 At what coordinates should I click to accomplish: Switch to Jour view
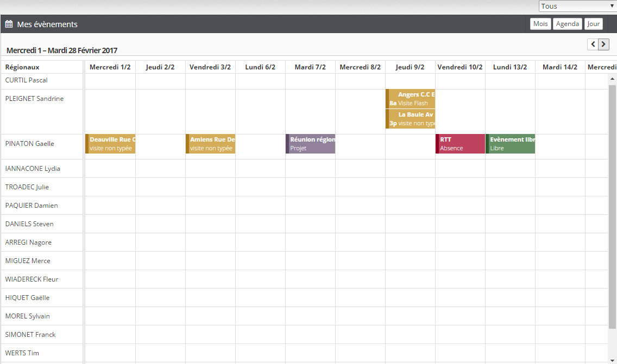click(x=593, y=24)
